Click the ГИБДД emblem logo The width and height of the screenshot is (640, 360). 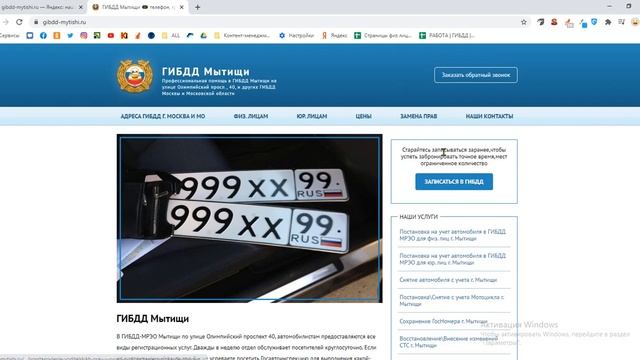pyautogui.click(x=135, y=76)
